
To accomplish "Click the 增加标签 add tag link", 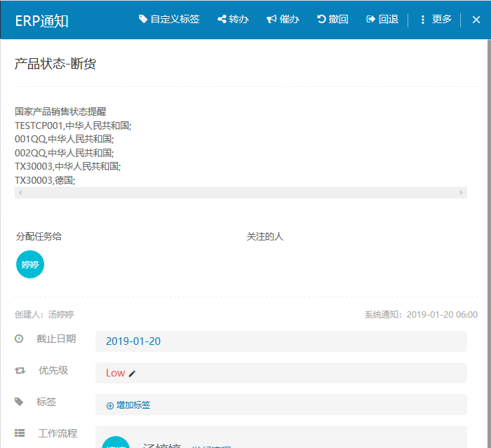I will [128, 405].
